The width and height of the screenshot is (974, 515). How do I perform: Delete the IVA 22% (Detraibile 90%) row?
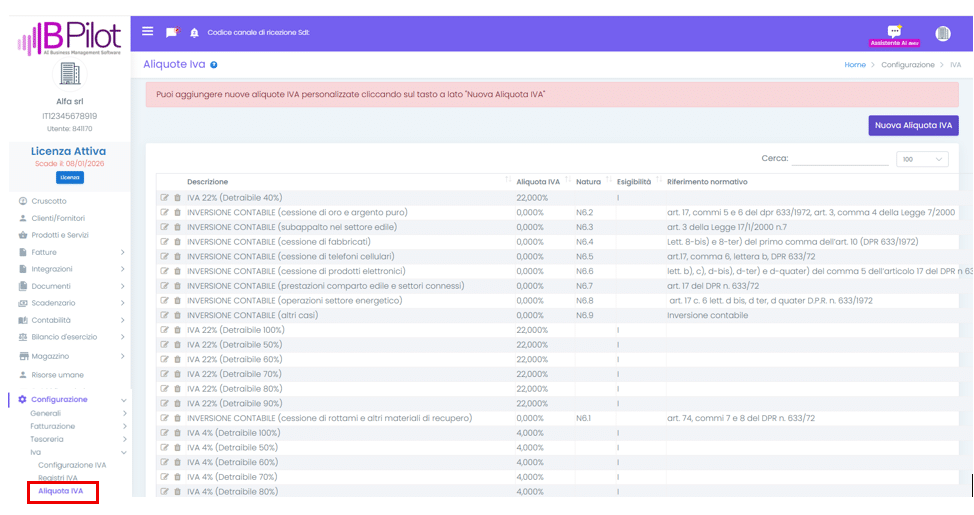[x=177, y=403]
